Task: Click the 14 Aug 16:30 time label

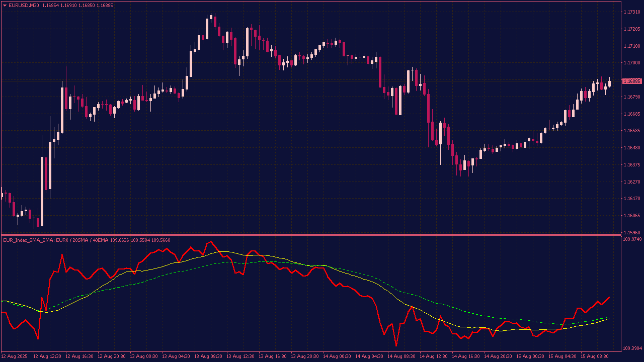Action: coord(465,356)
